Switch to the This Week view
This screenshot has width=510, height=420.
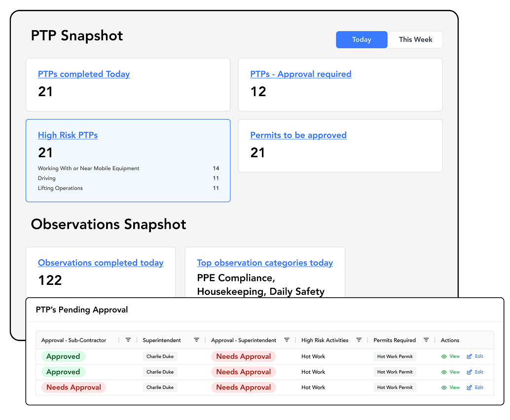pos(415,39)
